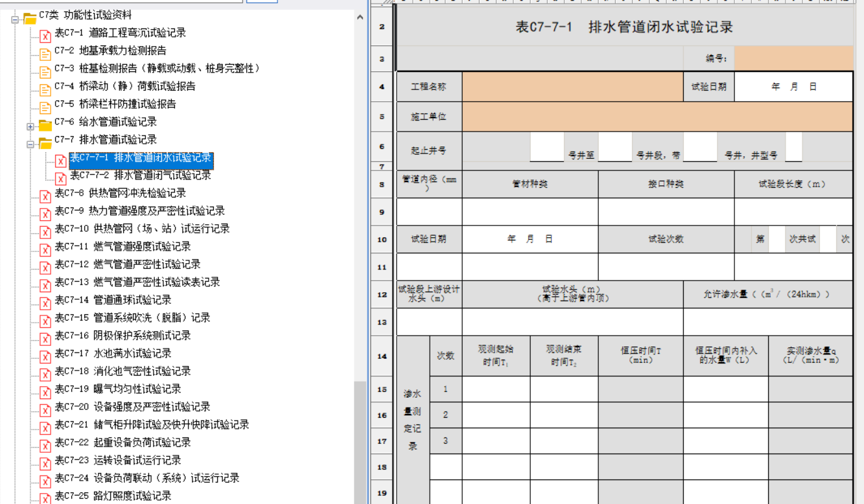Open C7-2 地基承载力检测报告
Image resolution: width=864 pixels, height=504 pixels.
(110, 50)
